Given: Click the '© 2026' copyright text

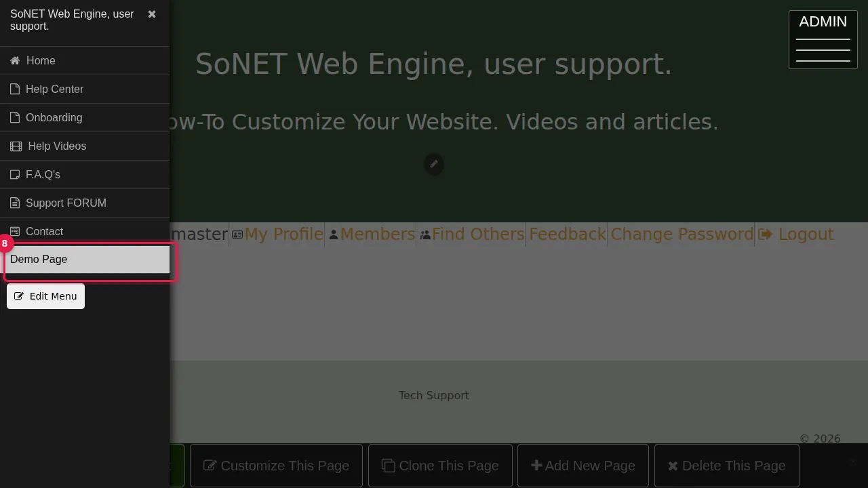Looking at the screenshot, I should pyautogui.click(x=820, y=439).
